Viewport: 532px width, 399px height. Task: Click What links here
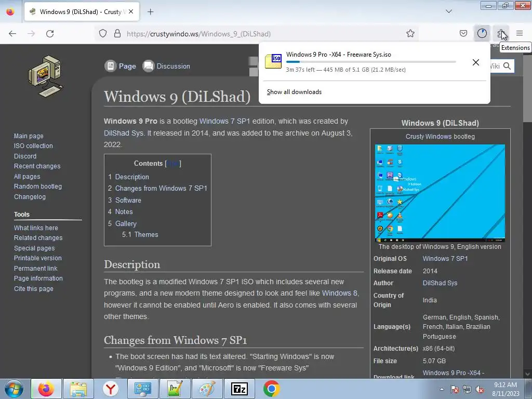point(36,228)
